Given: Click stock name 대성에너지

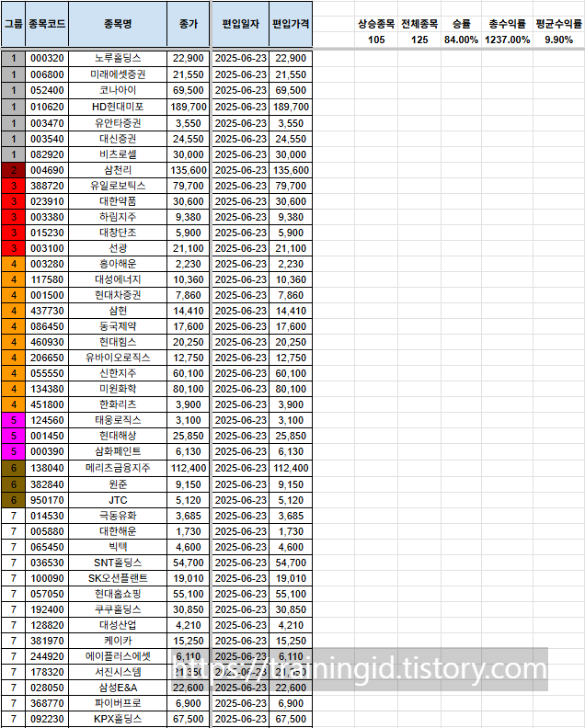Looking at the screenshot, I should click(x=118, y=279).
